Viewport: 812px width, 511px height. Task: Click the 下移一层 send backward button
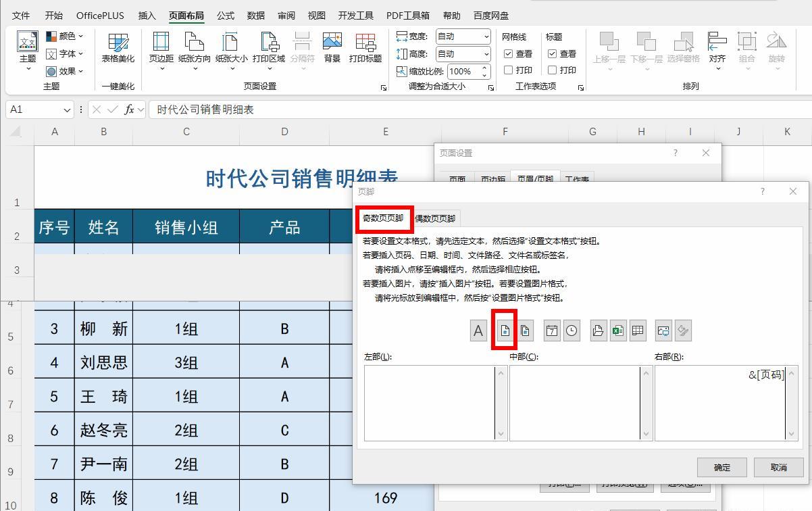tap(646, 51)
